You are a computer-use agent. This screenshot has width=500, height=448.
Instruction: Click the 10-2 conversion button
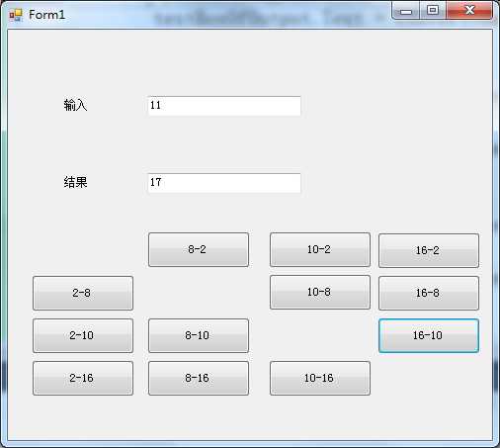[x=320, y=249]
